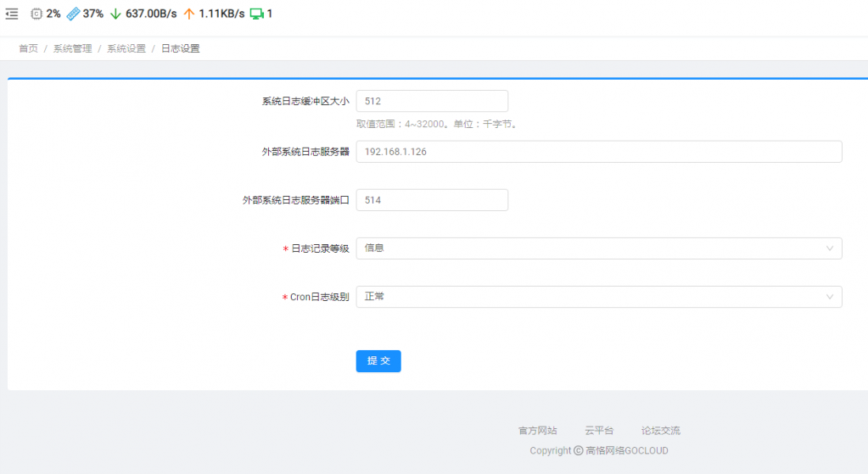
Task: Click the green download speed arrow
Action: (116, 14)
